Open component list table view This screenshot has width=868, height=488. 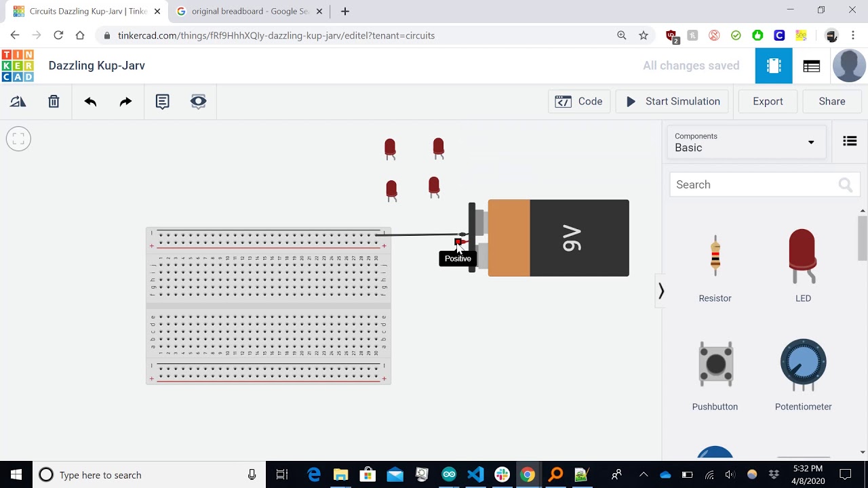(x=811, y=66)
